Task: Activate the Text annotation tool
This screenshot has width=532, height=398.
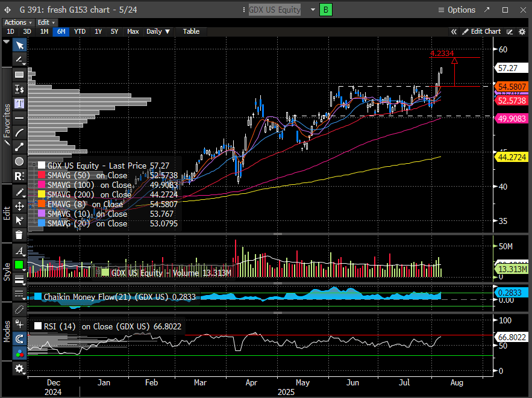Action: (20, 104)
